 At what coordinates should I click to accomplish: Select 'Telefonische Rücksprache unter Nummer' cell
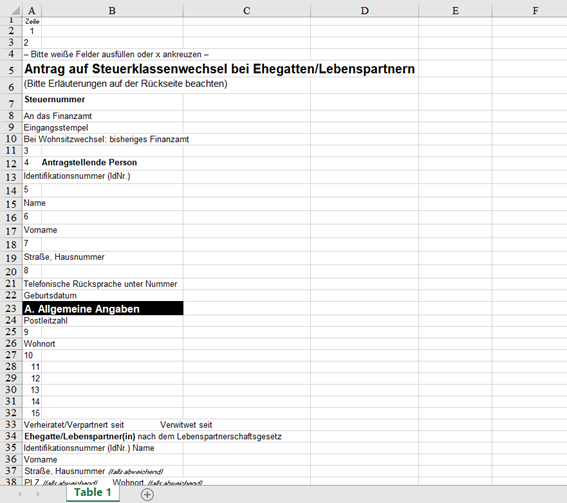[101, 284]
